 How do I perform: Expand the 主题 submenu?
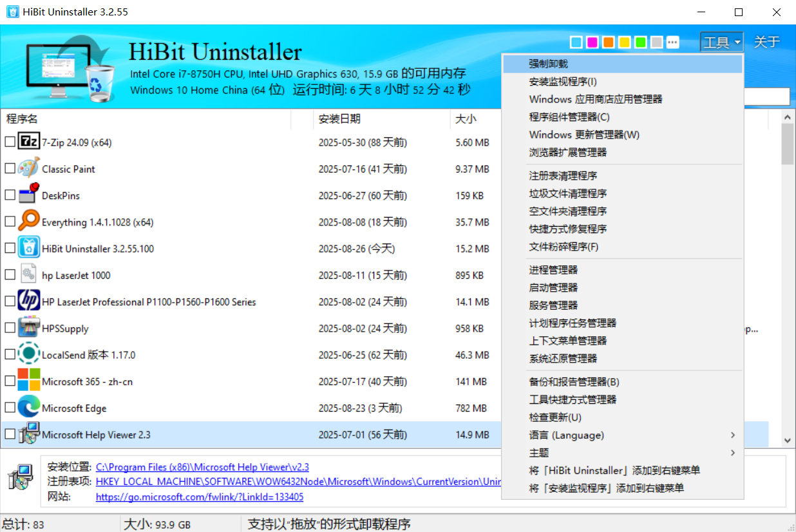pos(622,453)
